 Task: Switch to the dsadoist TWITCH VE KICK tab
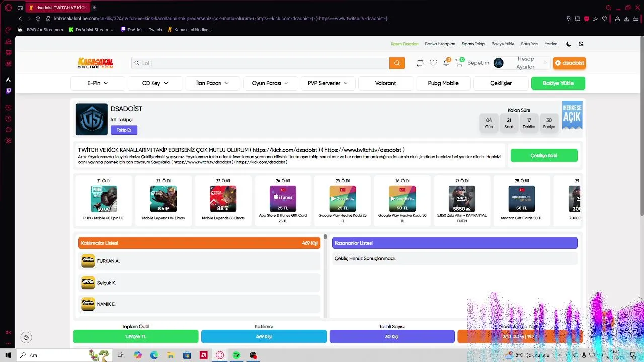[57, 8]
